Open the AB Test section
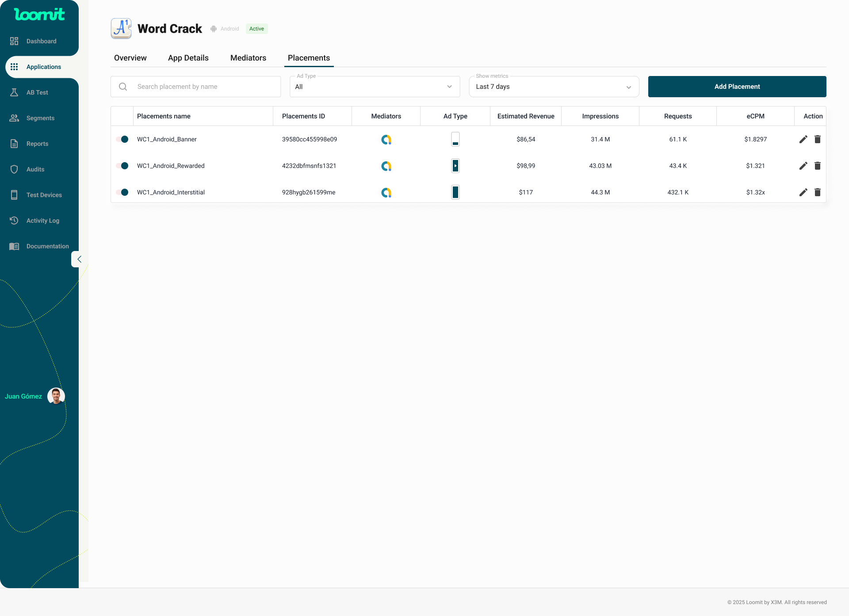Image resolution: width=849 pixels, height=616 pixels. (x=37, y=92)
